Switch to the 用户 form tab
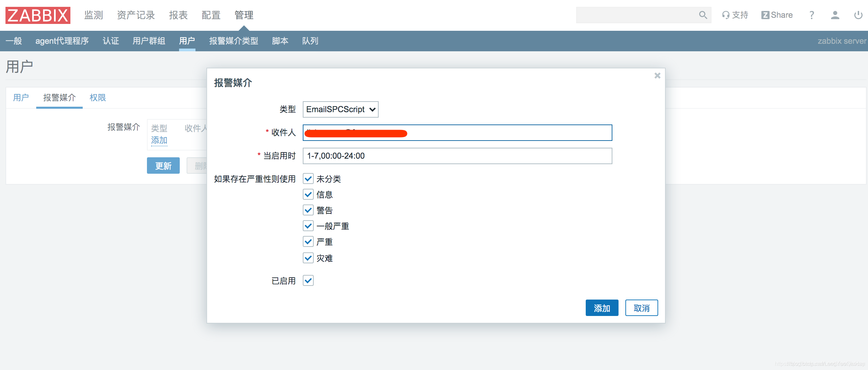The width and height of the screenshot is (868, 370). [21, 98]
